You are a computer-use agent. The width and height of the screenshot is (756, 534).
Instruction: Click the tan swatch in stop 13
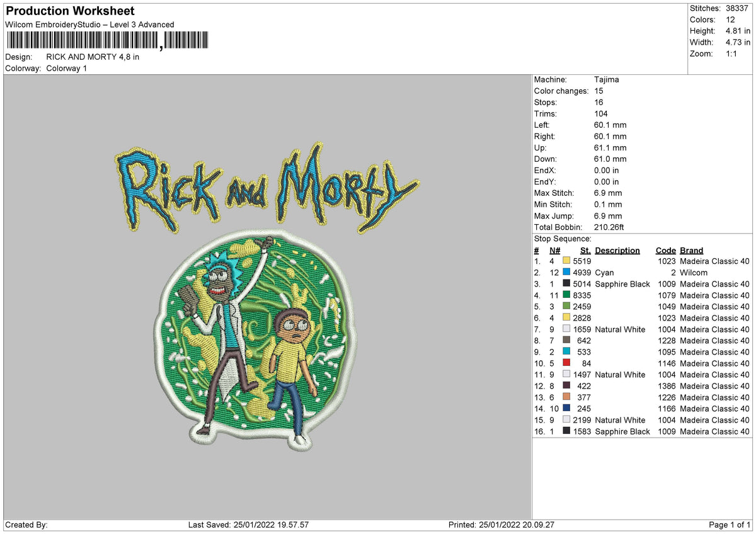click(566, 397)
